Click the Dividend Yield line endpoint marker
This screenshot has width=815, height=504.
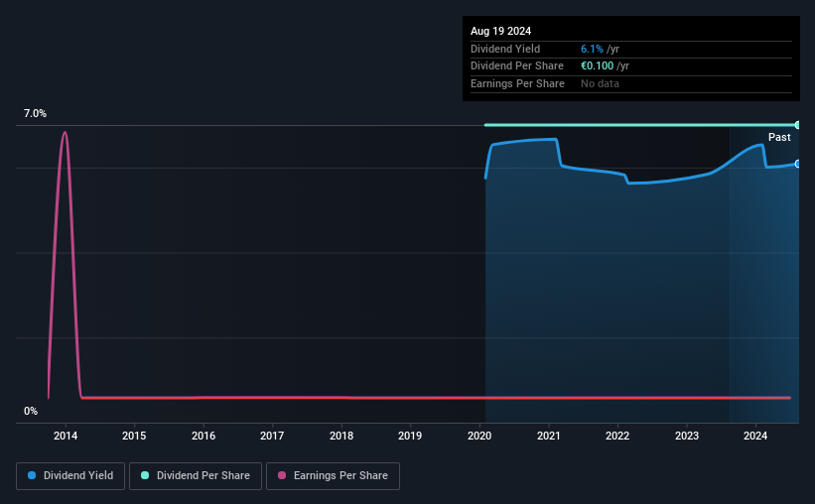(x=798, y=164)
